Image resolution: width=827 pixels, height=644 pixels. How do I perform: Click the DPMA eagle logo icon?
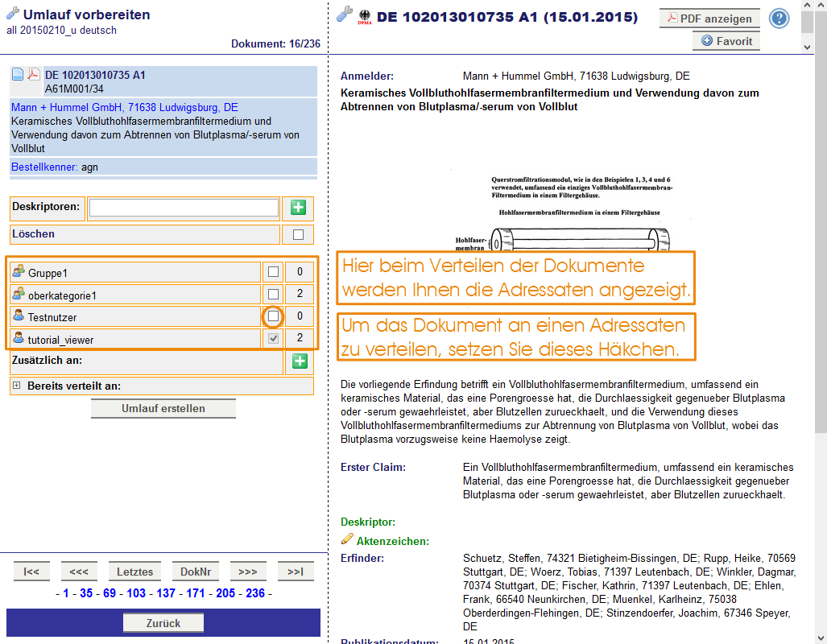pos(365,17)
